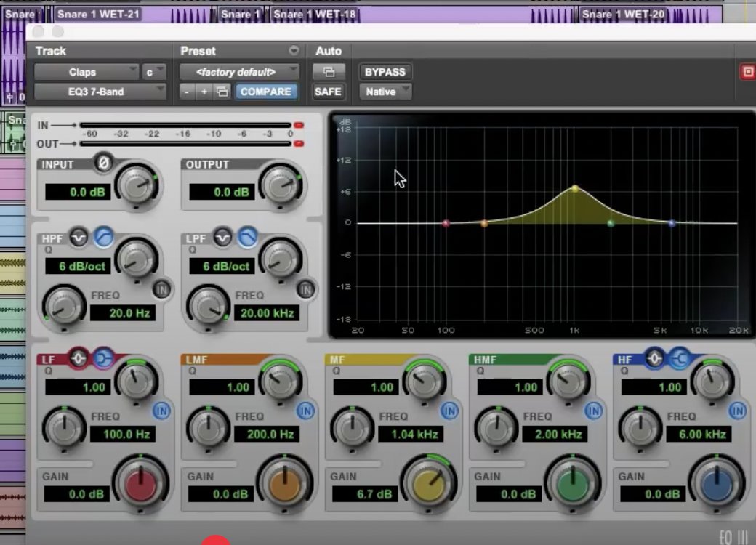Open the EQ3 7-Band plug-in selector

(100, 92)
